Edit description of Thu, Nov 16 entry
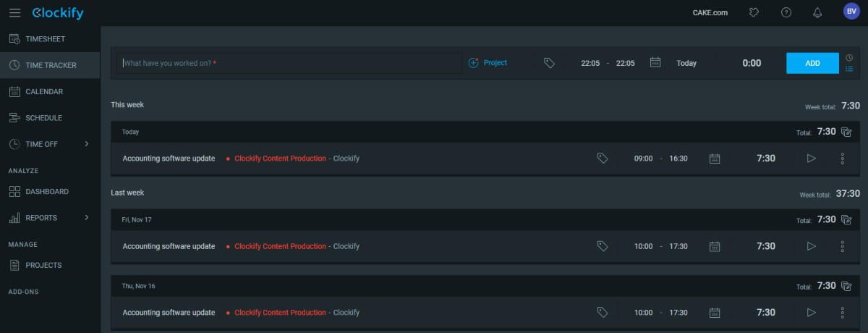 pyautogui.click(x=169, y=313)
